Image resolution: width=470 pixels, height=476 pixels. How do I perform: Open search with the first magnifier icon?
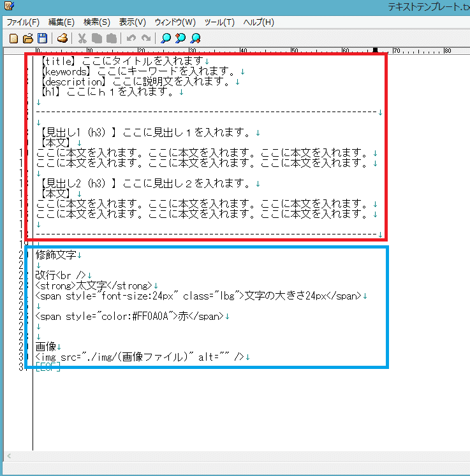166,39
